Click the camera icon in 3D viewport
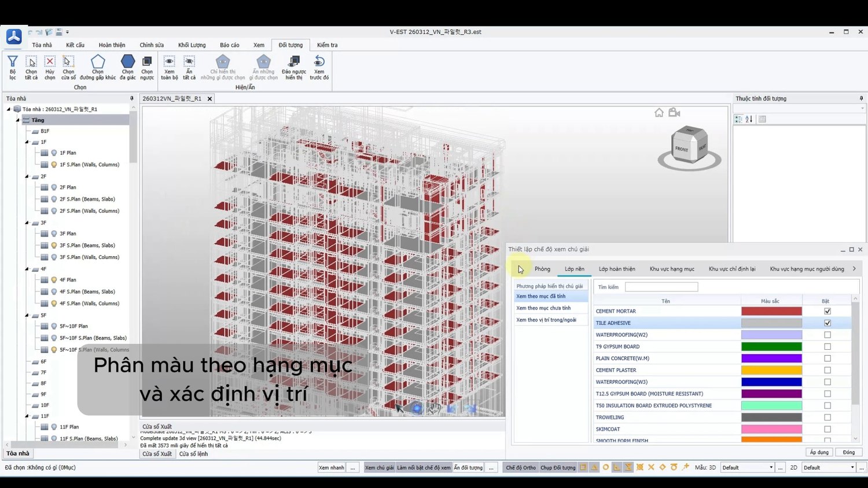The width and height of the screenshot is (868, 488). point(674,113)
